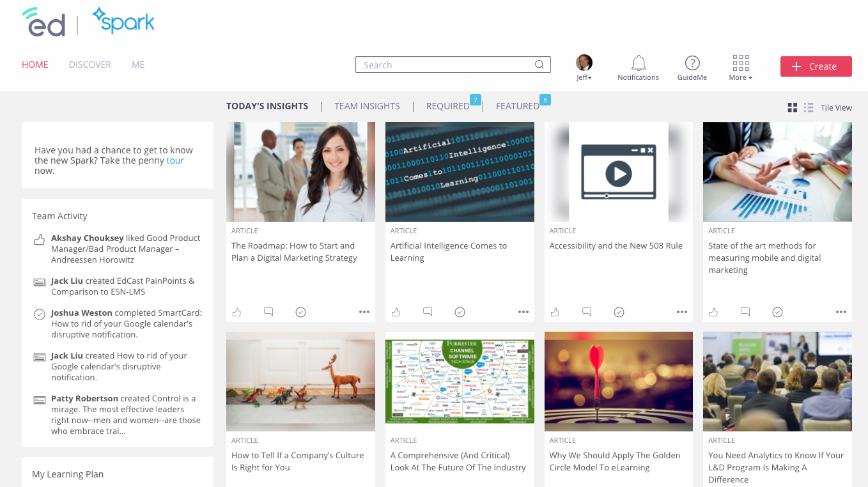The height and width of the screenshot is (487, 868).
Task: Mark the AI Comes to Learning article complete
Action: click(x=460, y=312)
